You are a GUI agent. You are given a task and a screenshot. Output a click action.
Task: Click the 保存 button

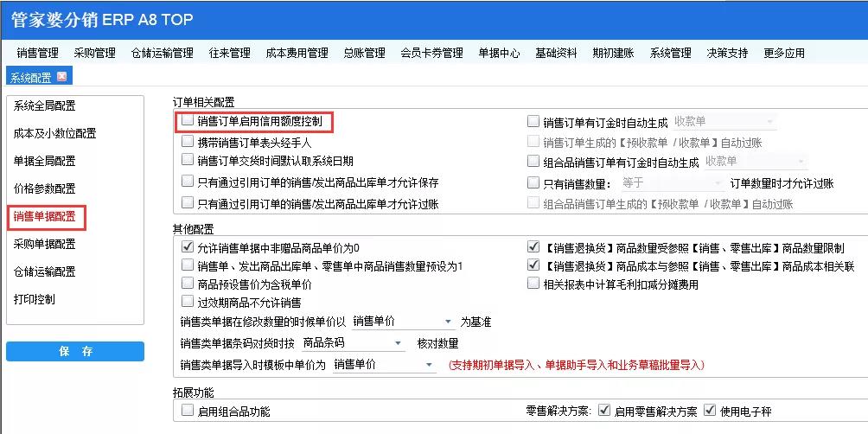[75, 352]
